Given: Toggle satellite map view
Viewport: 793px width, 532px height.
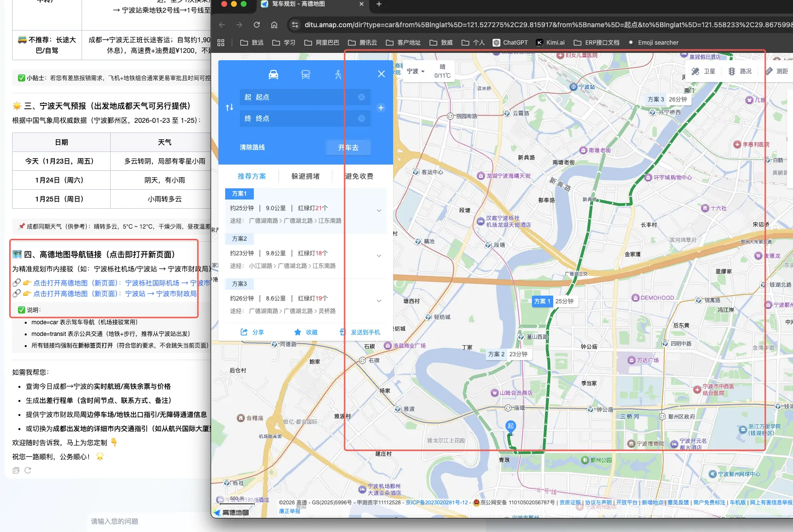Looking at the screenshot, I should point(703,71).
